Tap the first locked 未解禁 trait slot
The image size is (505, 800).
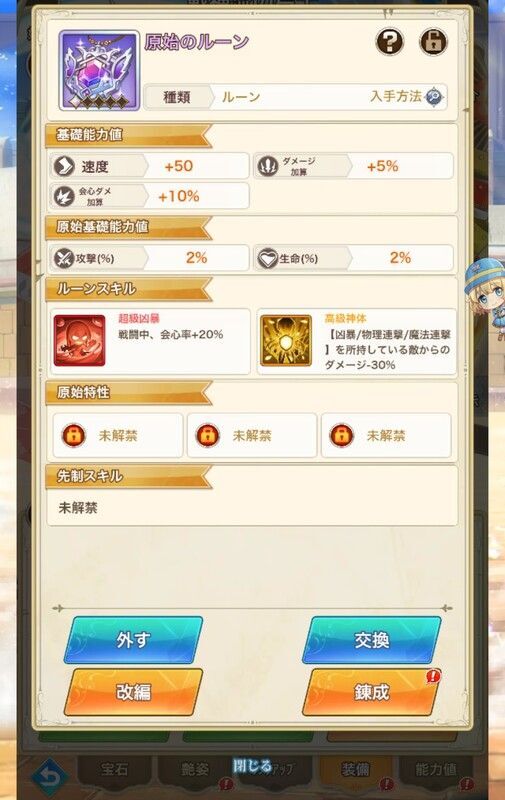tap(118, 435)
